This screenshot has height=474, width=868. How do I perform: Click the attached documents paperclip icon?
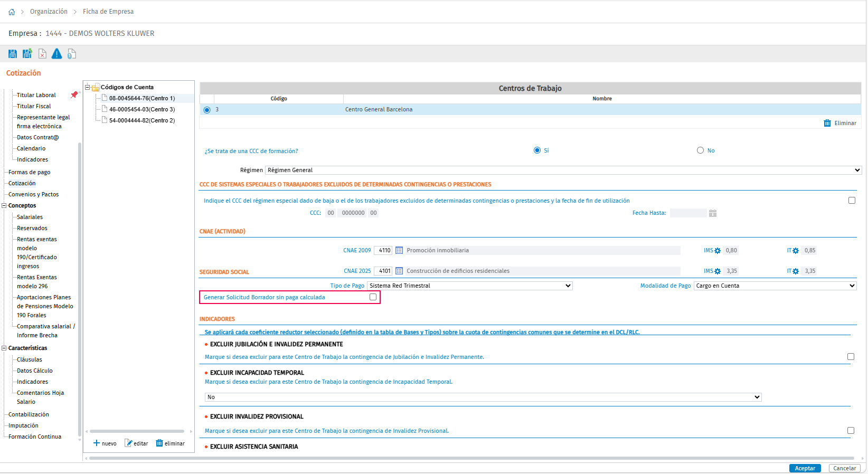coord(72,54)
